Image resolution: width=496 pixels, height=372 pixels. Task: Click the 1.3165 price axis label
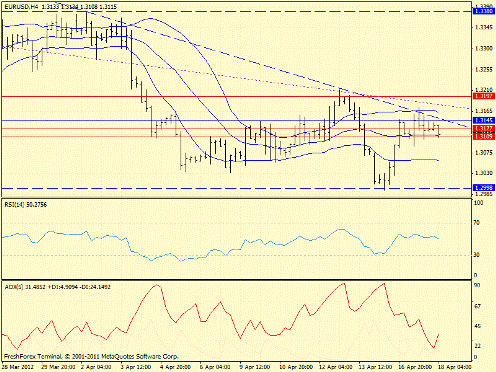pos(484,111)
